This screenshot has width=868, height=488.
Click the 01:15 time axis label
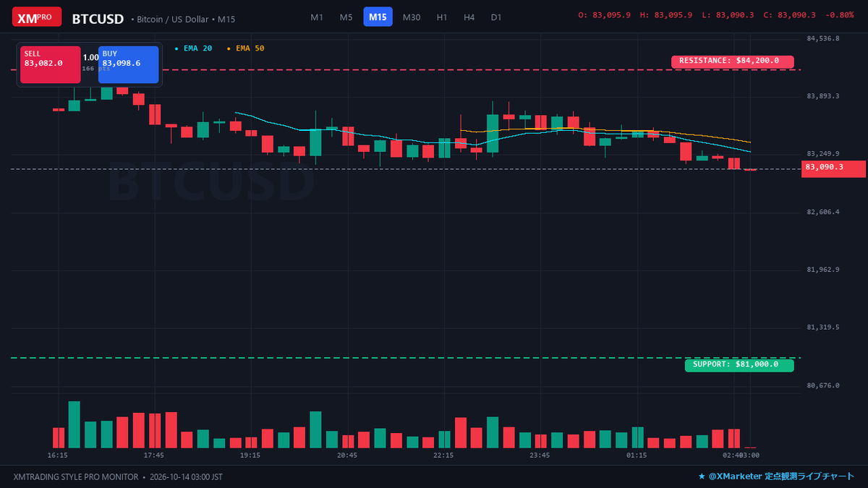point(637,455)
